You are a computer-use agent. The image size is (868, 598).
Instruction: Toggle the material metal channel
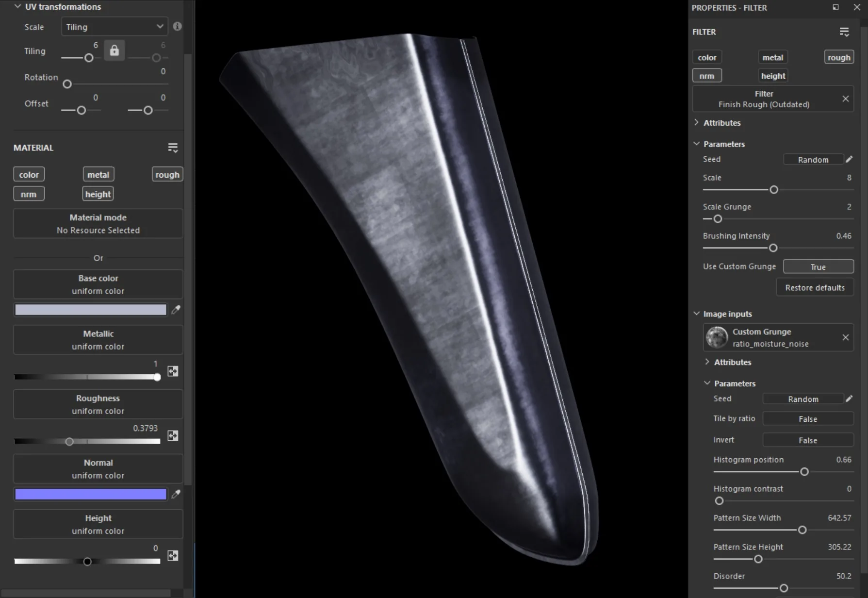coord(98,175)
